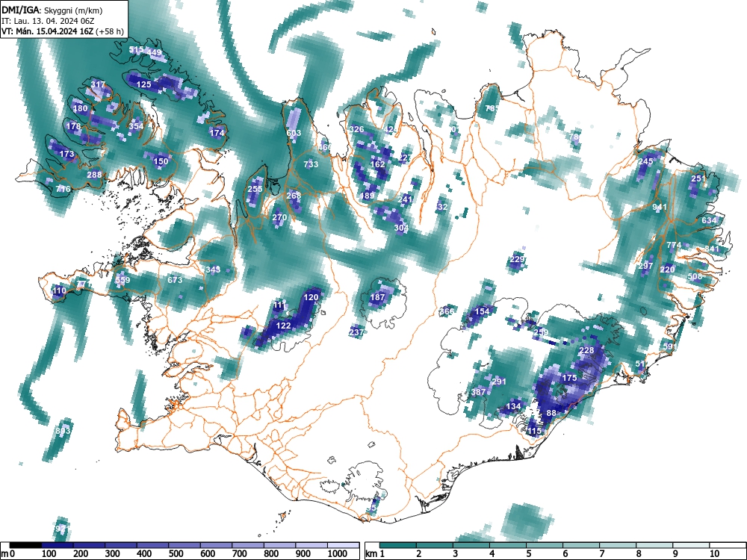This screenshot has width=747, height=560.
Task: Select the map value "559"
Action: coord(123,280)
